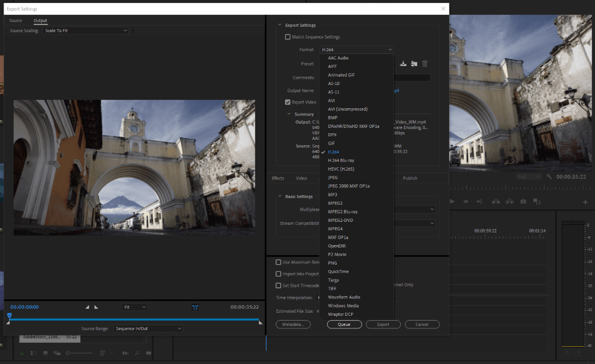This screenshot has width=595, height=364.
Task: Collapse the Basic Settings section
Action: (x=280, y=196)
